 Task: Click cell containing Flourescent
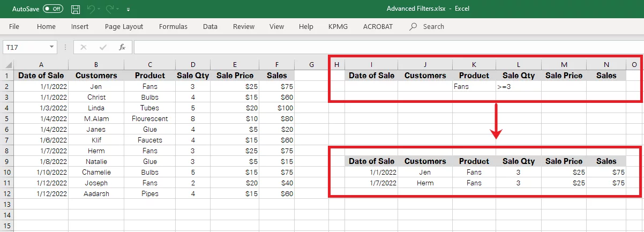pyautogui.click(x=149, y=118)
